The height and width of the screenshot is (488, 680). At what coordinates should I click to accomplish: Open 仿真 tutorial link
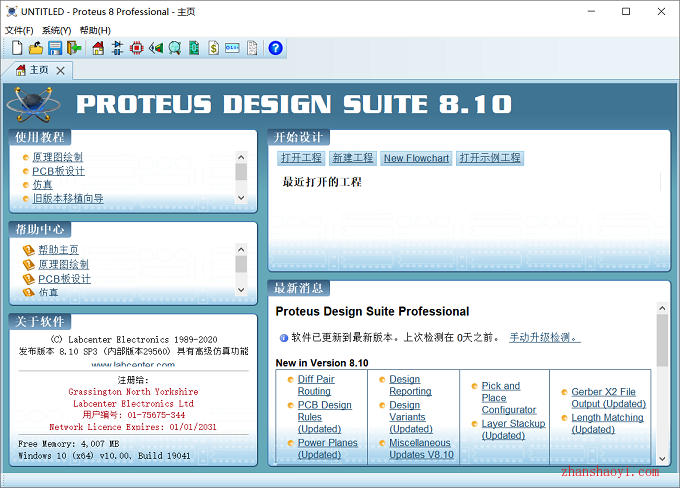pos(42,185)
